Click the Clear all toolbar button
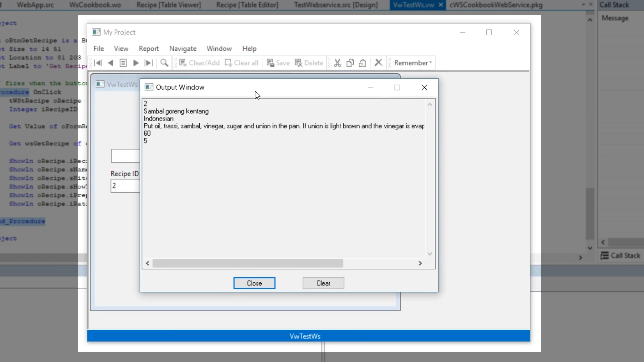The image size is (644, 362). [241, 63]
